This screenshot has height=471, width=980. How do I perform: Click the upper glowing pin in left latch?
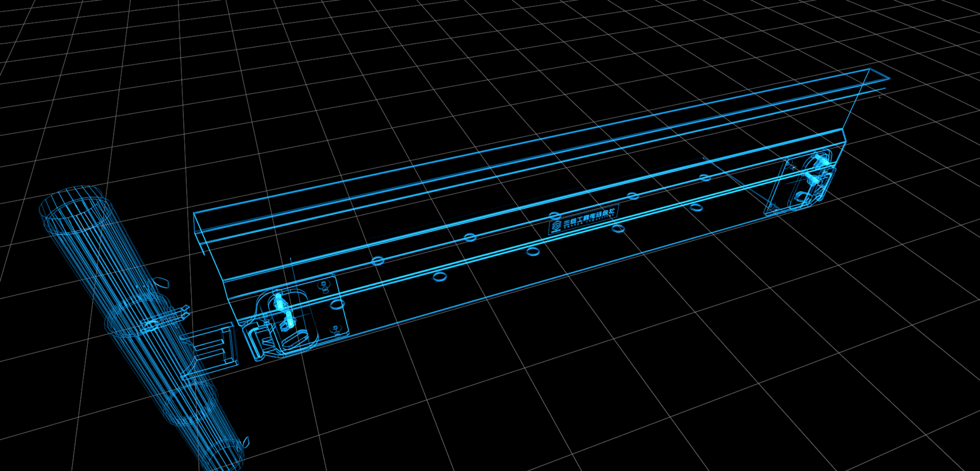(x=279, y=303)
